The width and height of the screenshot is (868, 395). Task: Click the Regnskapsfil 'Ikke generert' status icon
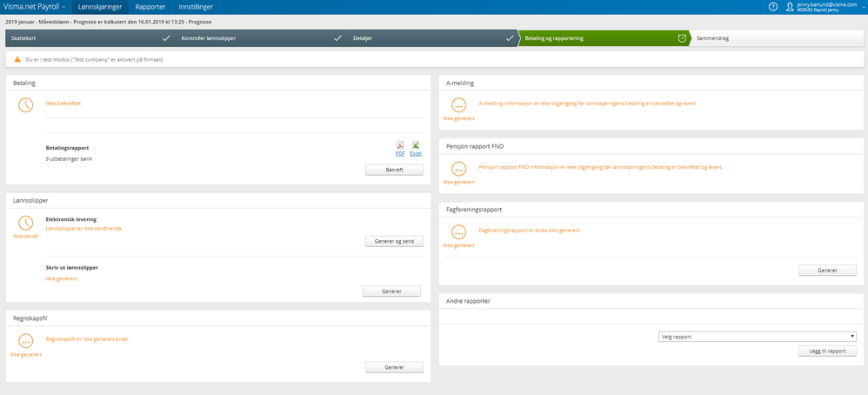point(26,341)
